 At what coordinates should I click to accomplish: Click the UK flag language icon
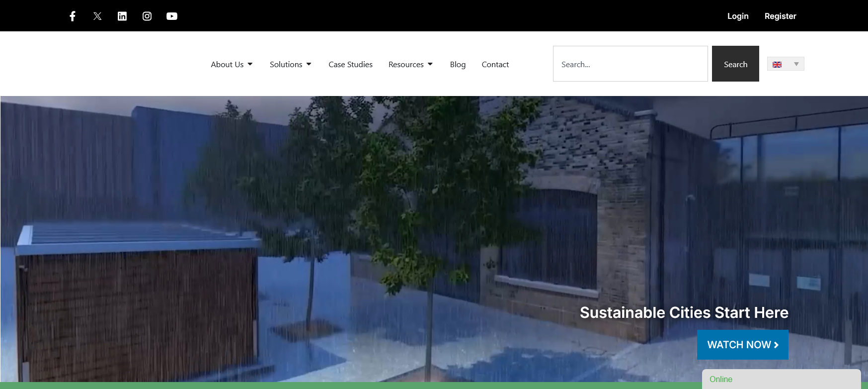click(x=777, y=64)
